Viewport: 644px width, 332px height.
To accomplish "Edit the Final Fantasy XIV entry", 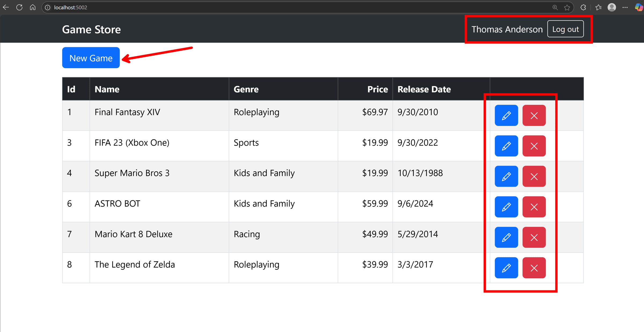I will [506, 115].
